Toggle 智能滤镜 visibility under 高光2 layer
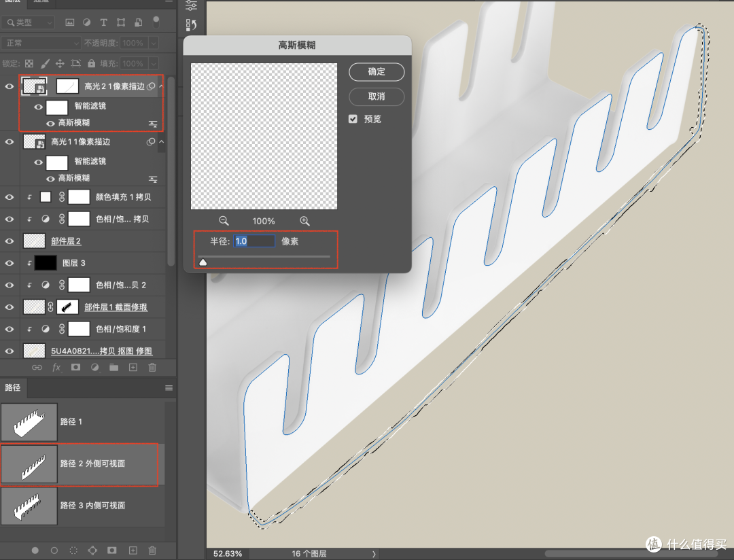Screen dimensions: 734x560 pyautogui.click(x=38, y=107)
